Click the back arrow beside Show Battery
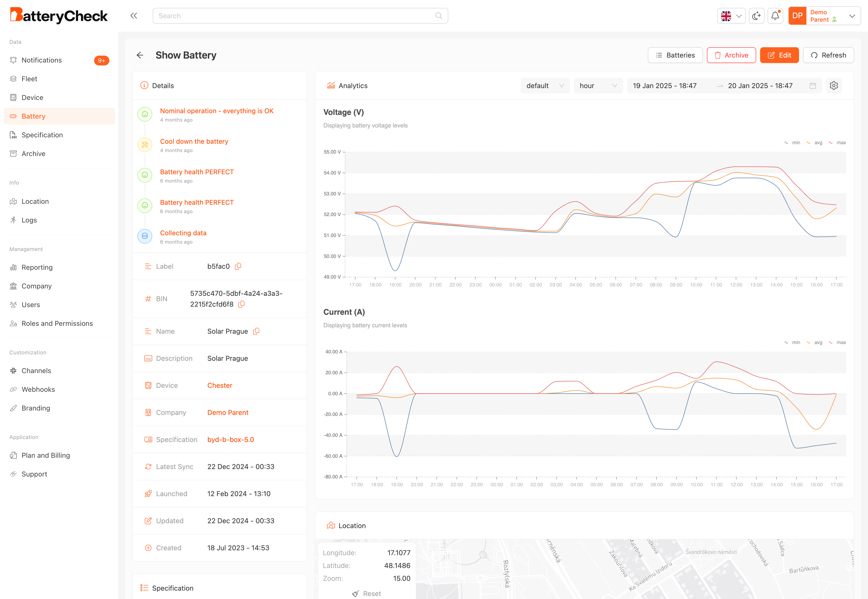 pos(140,55)
